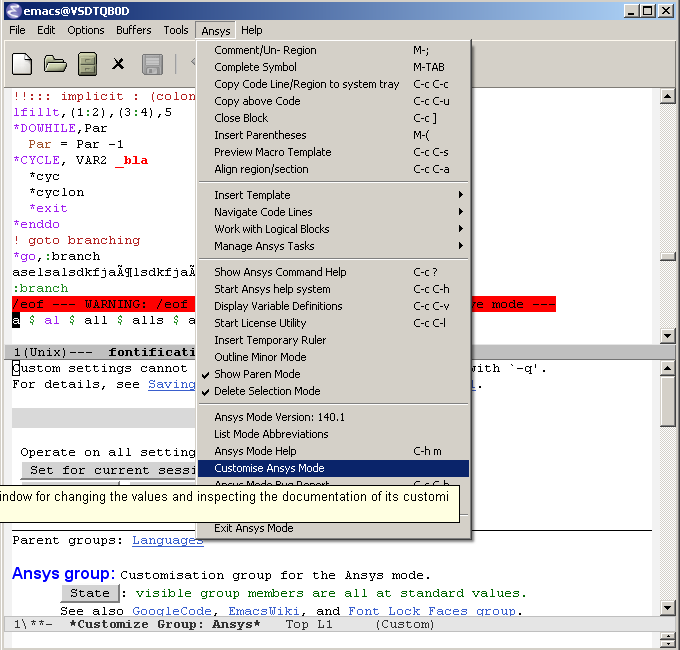This screenshot has width=680, height=650.
Task: Click the ':branch' label line
Action: [40, 288]
